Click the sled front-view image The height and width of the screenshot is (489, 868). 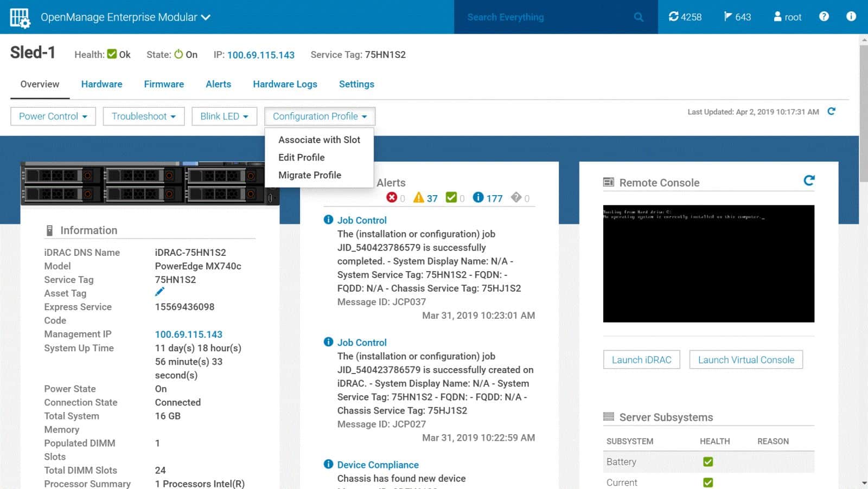(x=150, y=184)
